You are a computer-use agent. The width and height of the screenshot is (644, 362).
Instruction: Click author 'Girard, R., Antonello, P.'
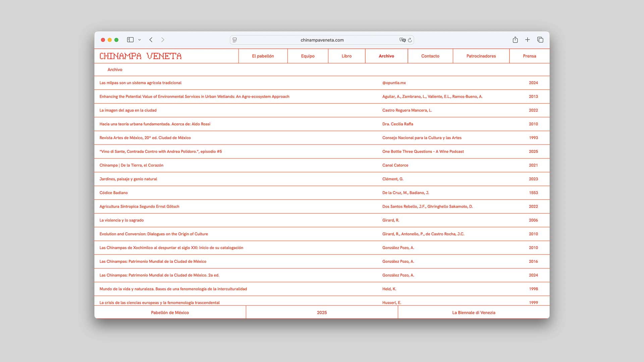click(423, 234)
